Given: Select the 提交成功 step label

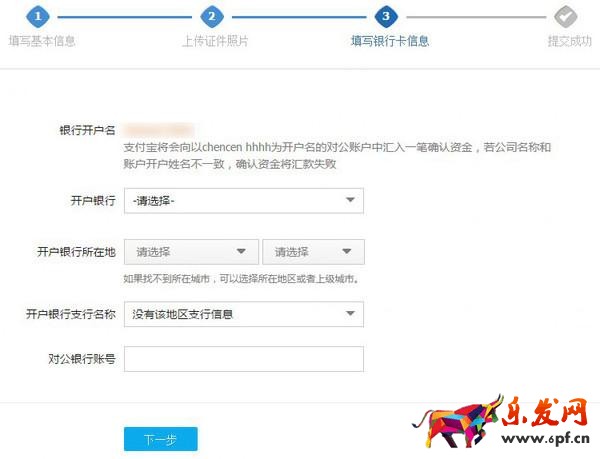Looking at the screenshot, I should point(569,41).
